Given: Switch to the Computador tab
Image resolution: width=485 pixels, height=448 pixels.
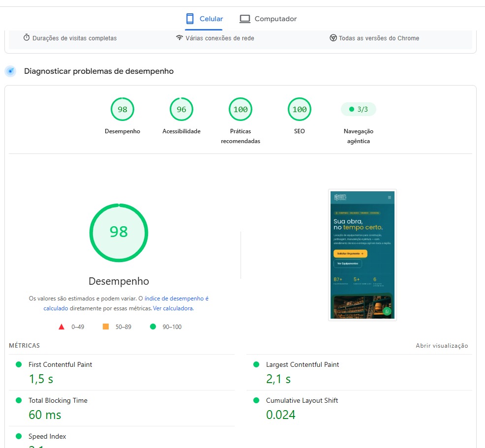Looking at the screenshot, I should (x=268, y=19).
